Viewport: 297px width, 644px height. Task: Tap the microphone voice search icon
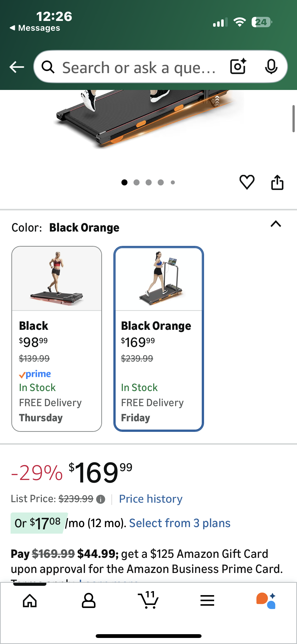pyautogui.click(x=271, y=67)
